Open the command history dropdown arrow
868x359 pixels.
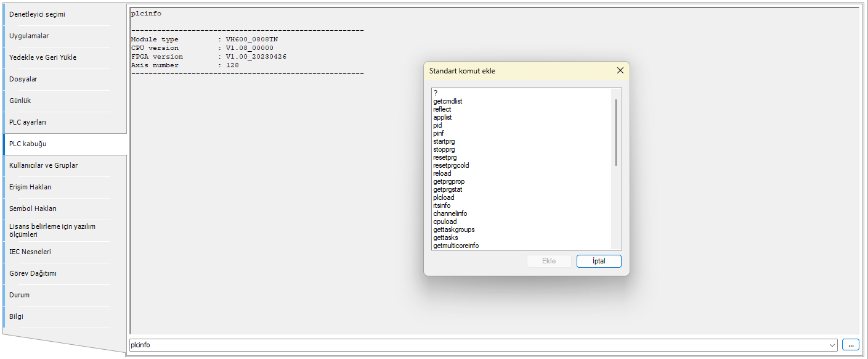832,345
